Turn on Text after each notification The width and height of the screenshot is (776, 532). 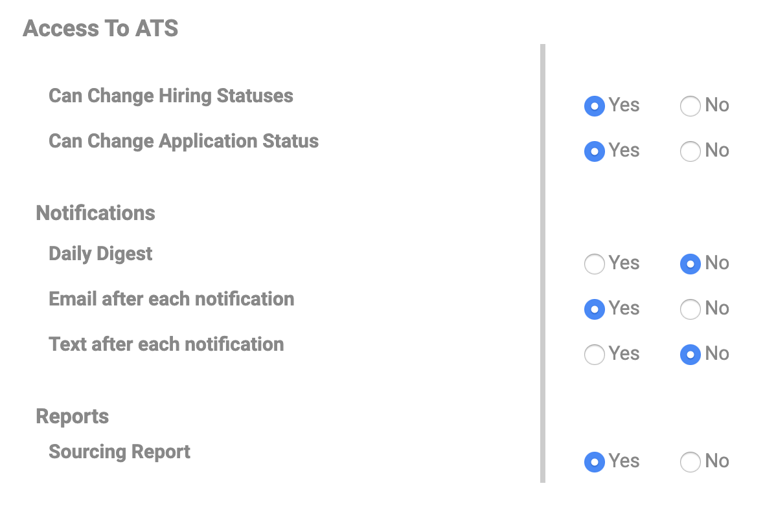coord(594,355)
